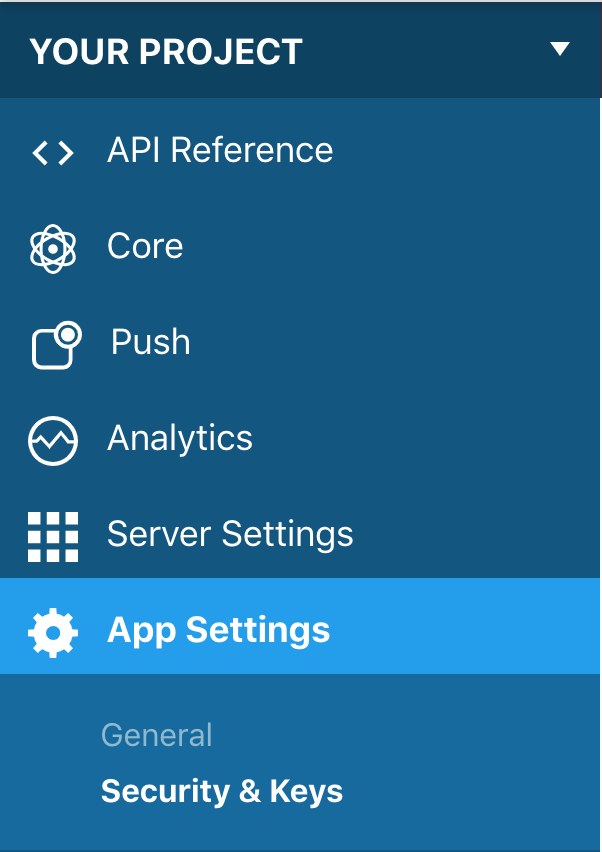Screen dimensions: 602x852
Task: Click the Push sidebar label
Action: [149, 343]
